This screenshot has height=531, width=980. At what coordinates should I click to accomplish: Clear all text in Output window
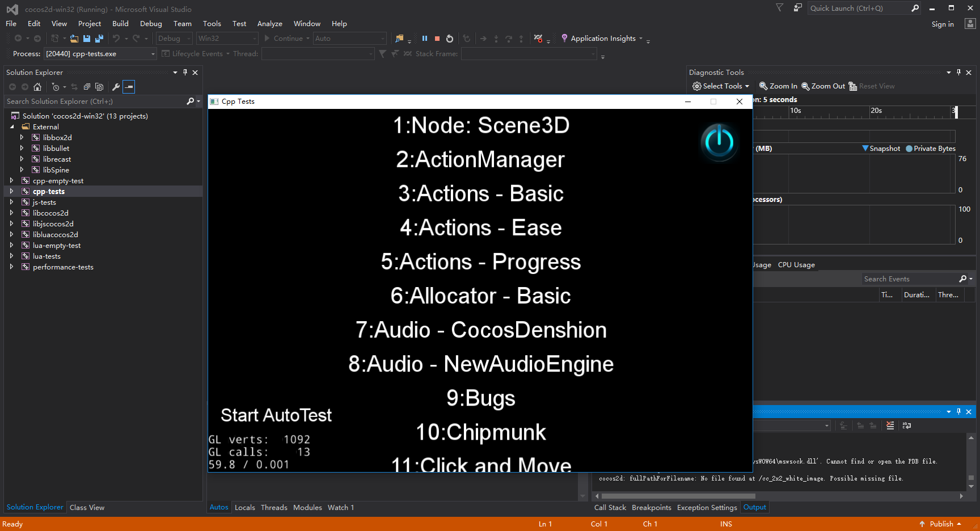pyautogui.click(x=890, y=425)
